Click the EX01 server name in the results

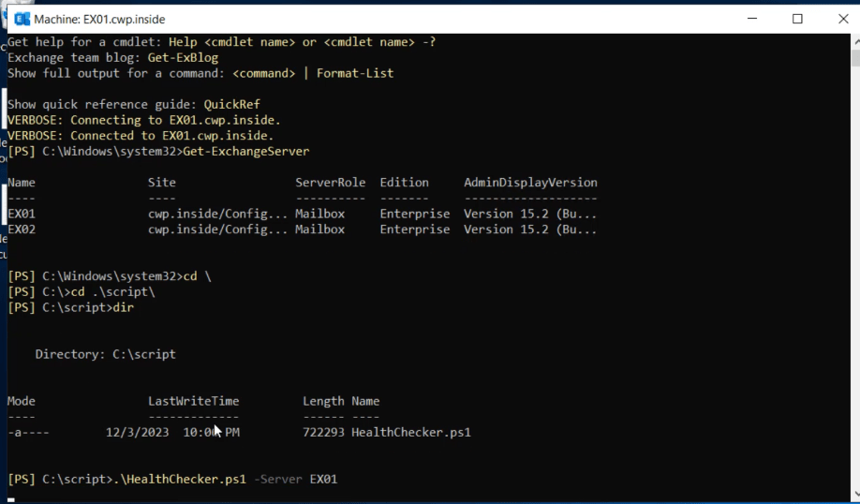(x=22, y=214)
